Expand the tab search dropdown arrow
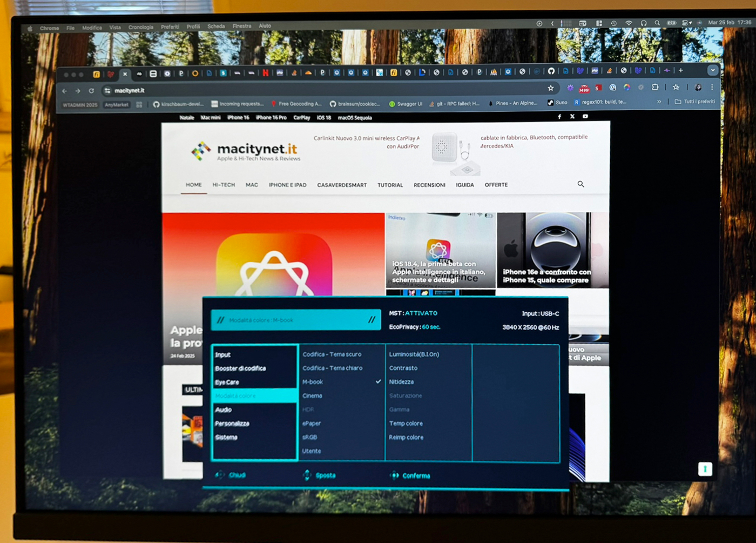This screenshot has height=543, width=756. [713, 70]
